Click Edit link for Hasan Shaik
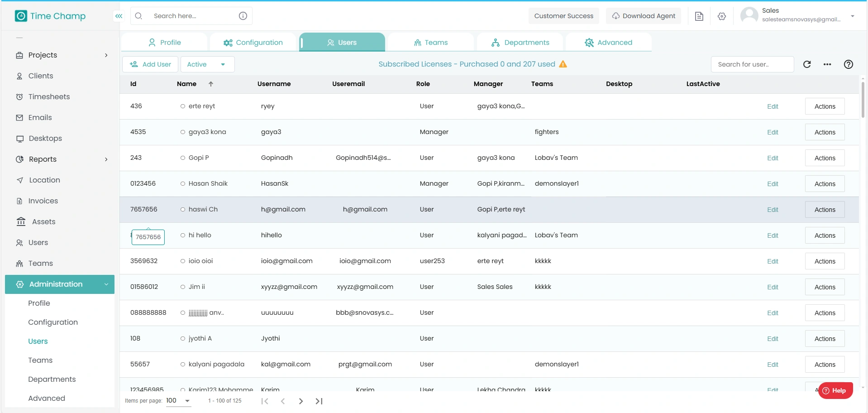The image size is (868, 413). click(x=773, y=184)
